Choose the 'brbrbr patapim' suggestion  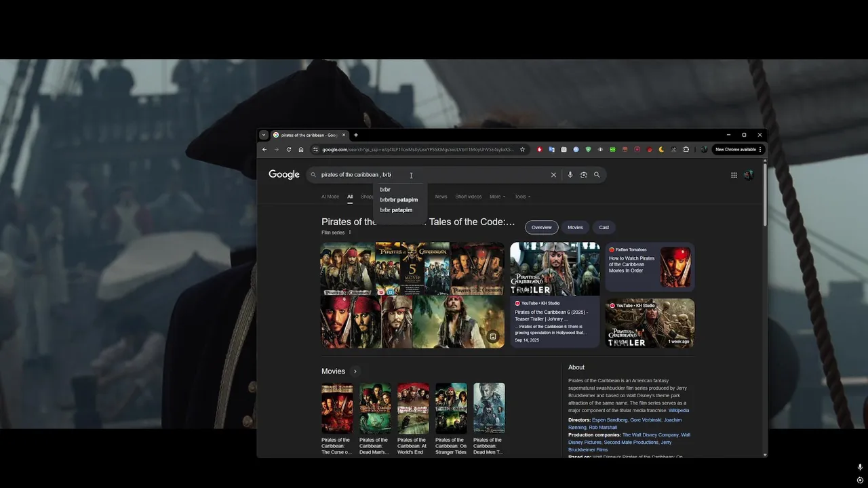tap(399, 200)
